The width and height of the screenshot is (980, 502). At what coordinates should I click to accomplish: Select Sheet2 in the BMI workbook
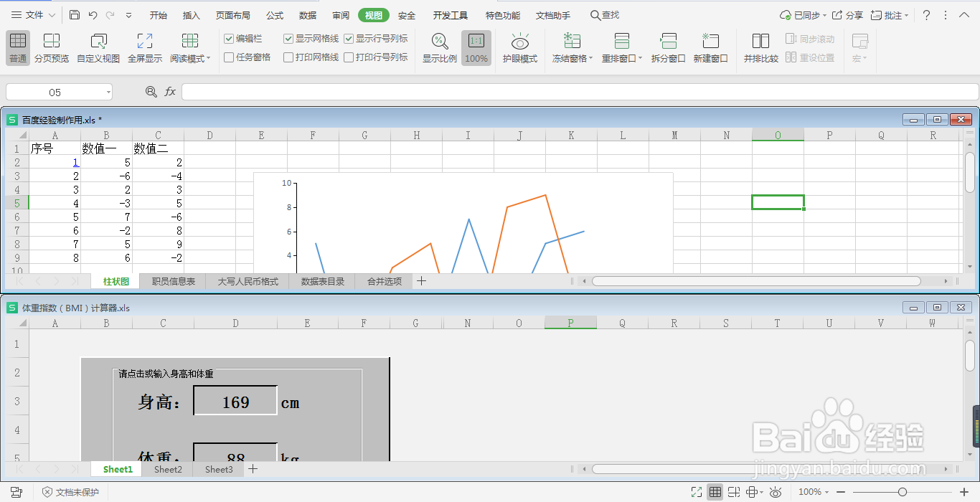tap(168, 470)
